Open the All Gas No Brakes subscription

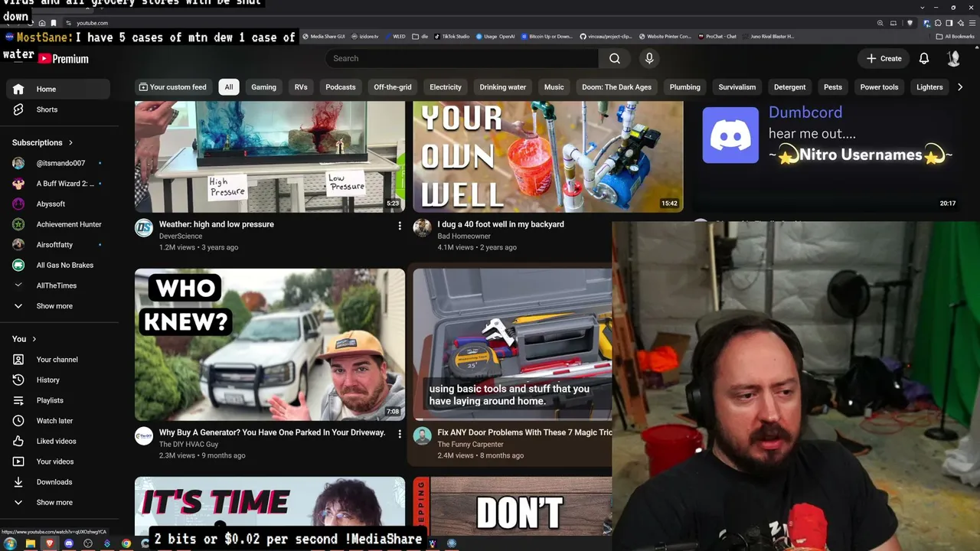point(58,266)
